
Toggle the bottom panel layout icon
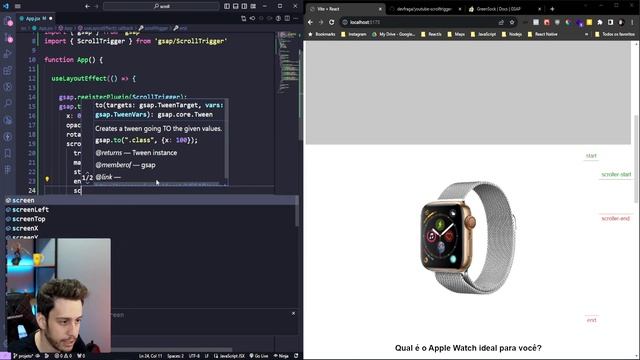236,6
